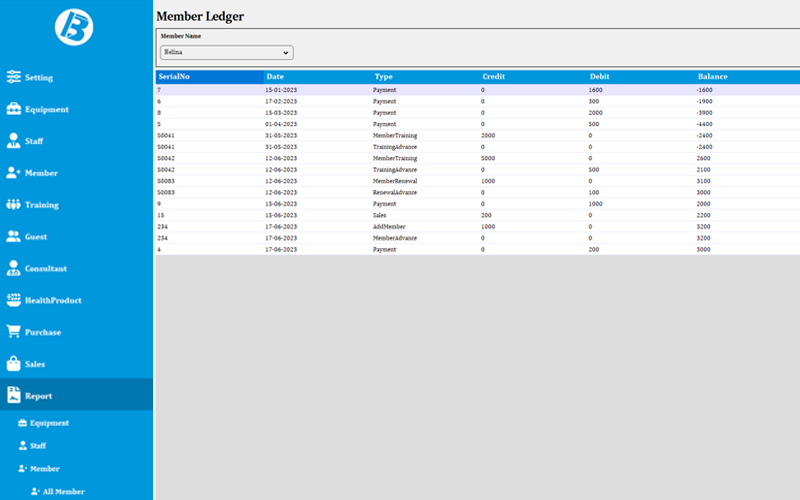
Task: Click the Member add-person icon
Action: pyautogui.click(x=14, y=172)
